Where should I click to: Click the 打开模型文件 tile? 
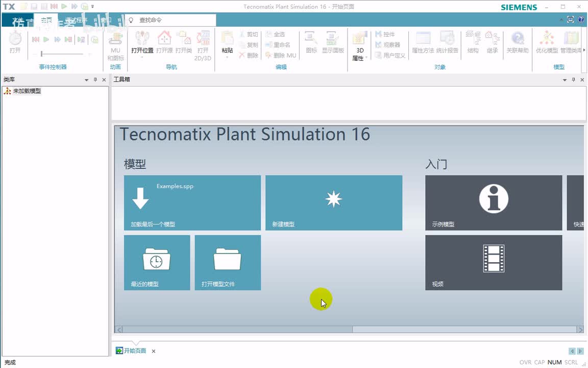coord(228,263)
